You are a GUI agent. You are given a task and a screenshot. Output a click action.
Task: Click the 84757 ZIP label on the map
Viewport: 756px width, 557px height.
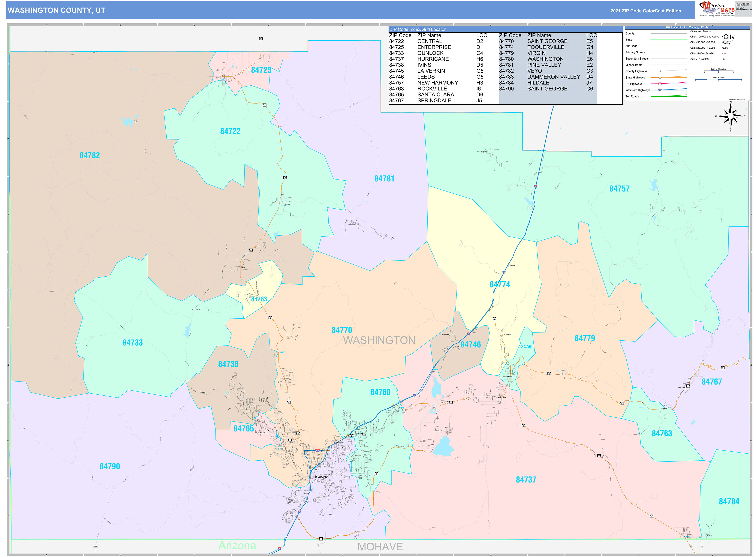[620, 189]
